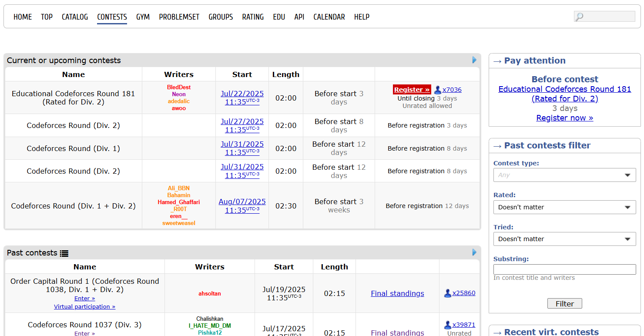Click participants icon beside x7036
The height and width of the screenshot is (336, 644).
[x=437, y=90]
